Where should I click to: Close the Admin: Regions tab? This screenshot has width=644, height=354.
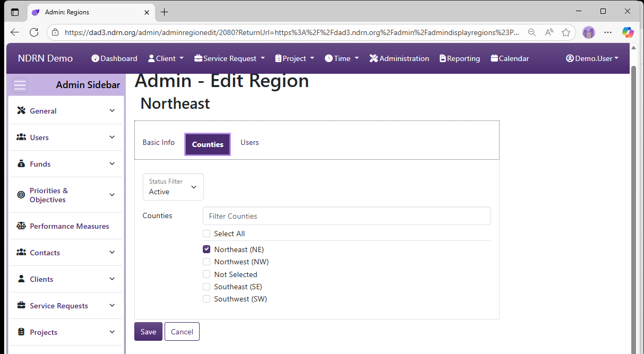point(147,12)
